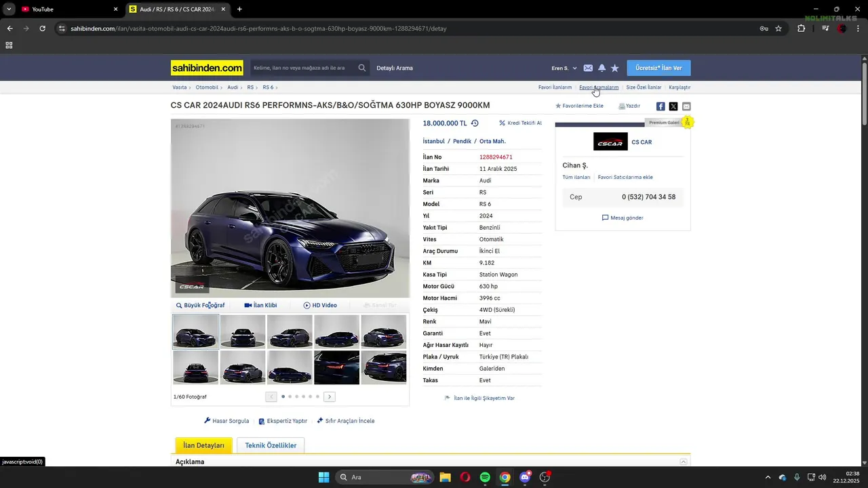Click Yazdır to print listing
The height and width of the screenshot is (488, 868).
point(629,106)
